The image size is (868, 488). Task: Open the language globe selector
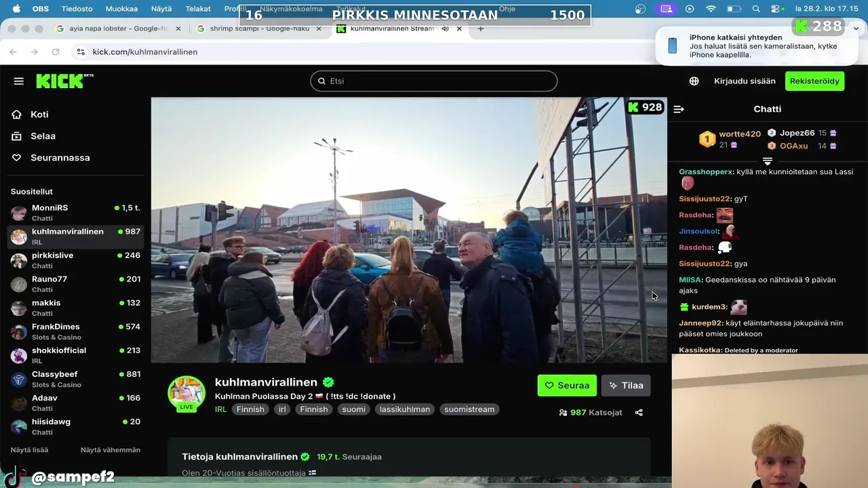(x=694, y=81)
